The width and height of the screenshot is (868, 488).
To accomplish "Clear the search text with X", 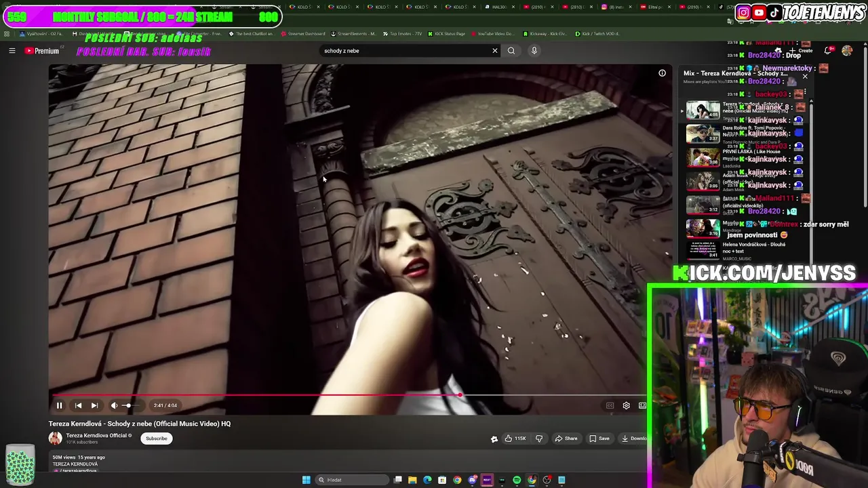I will [x=495, y=51].
